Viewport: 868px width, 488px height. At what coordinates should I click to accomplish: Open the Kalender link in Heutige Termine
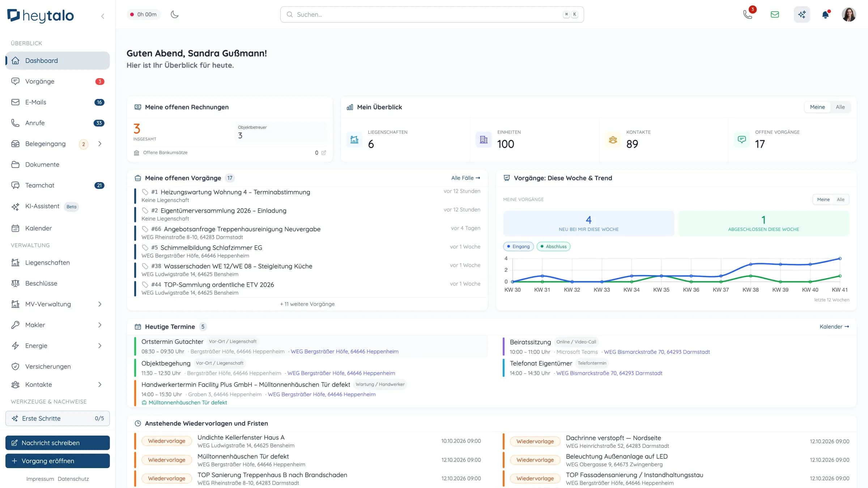coord(834,326)
